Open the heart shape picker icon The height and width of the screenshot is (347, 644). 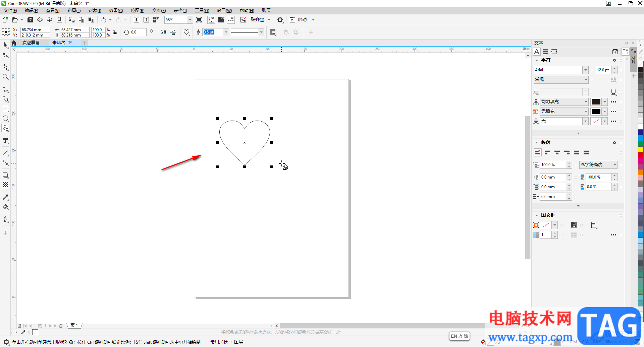[x=187, y=32]
